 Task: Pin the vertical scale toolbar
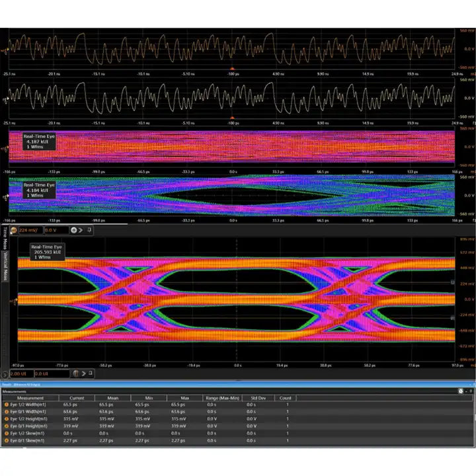pyautogui.click(x=89, y=230)
